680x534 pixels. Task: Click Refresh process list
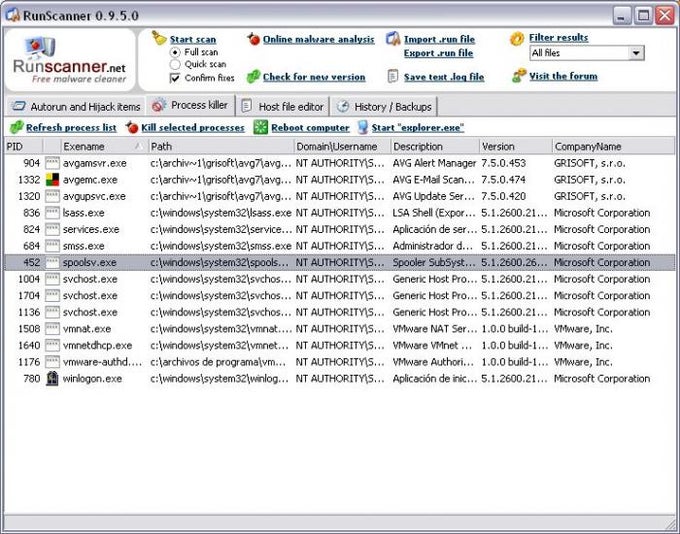pos(71,128)
